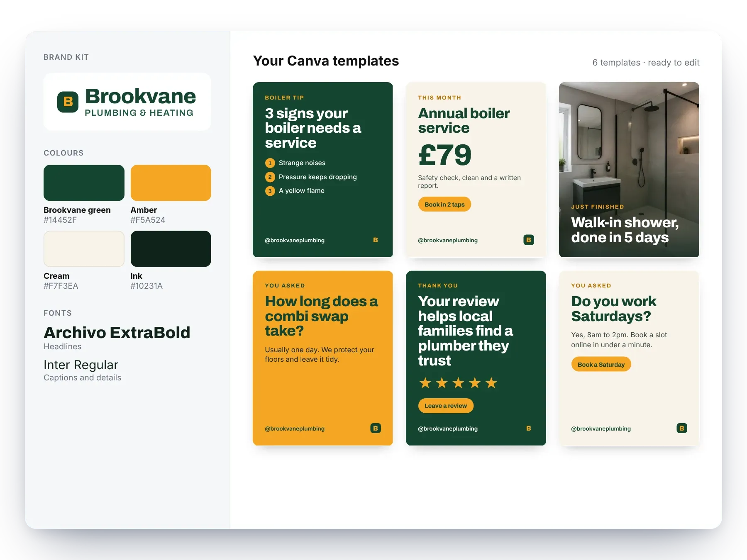The height and width of the screenshot is (560, 747).
Task: Select the Cream colour swatch
Action: tap(84, 249)
